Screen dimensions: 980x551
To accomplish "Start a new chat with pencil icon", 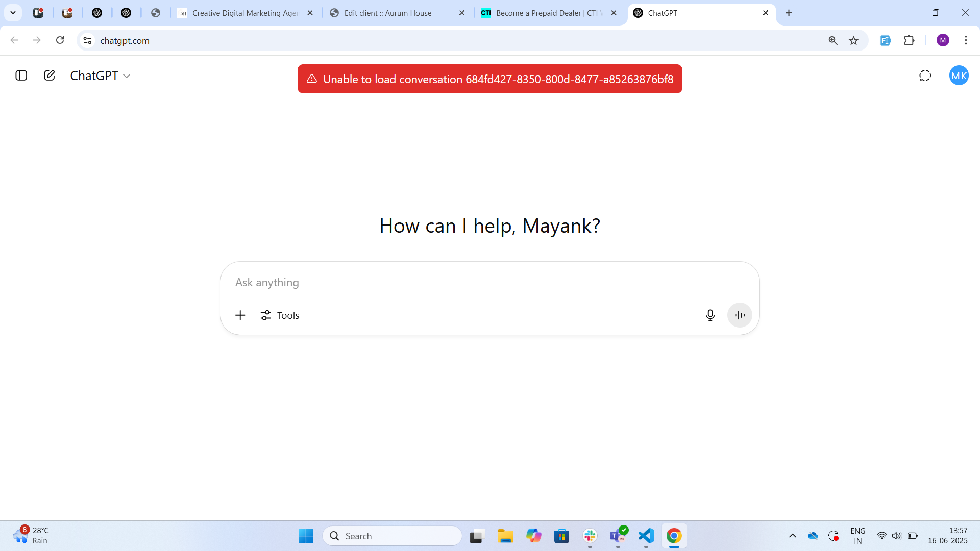I will pos(50,76).
